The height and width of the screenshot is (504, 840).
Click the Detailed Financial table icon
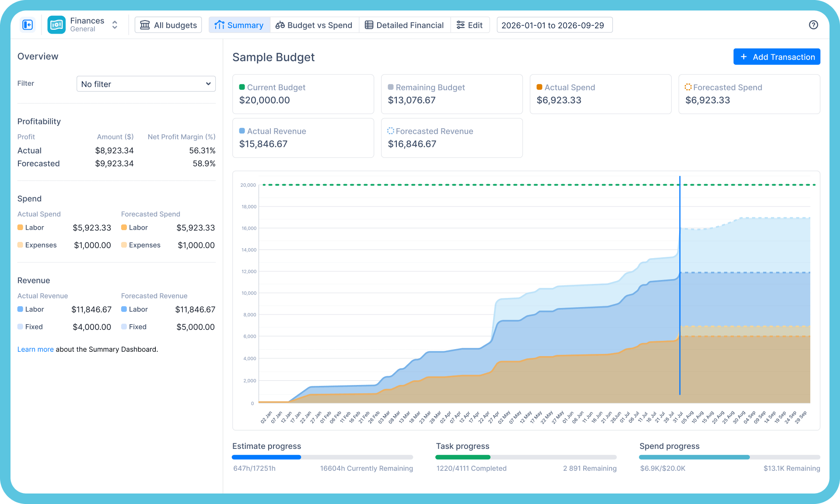(x=369, y=25)
